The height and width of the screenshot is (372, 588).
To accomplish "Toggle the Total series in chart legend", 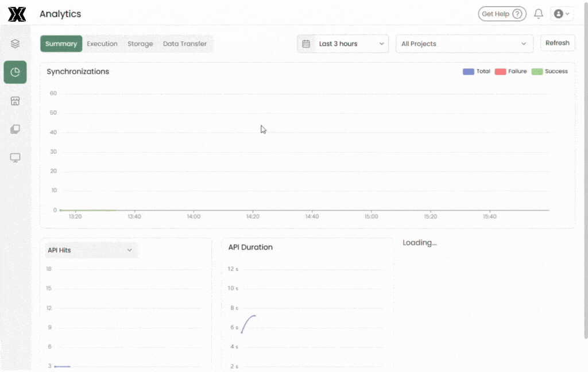I will click(476, 72).
